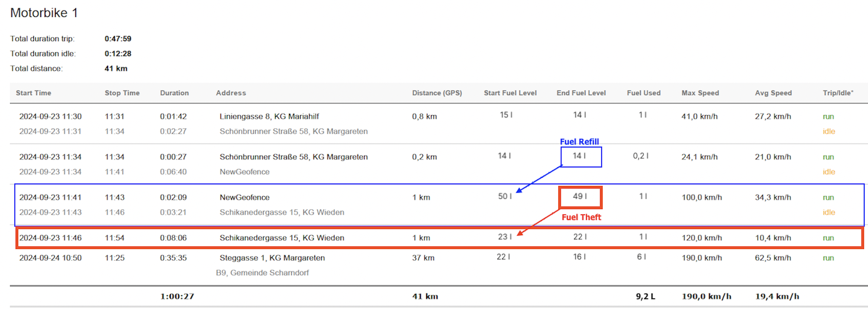Image resolution: width=868 pixels, height=309 pixels.
Task: Click the 41,0 km/h max speed cell
Action: 699,116
